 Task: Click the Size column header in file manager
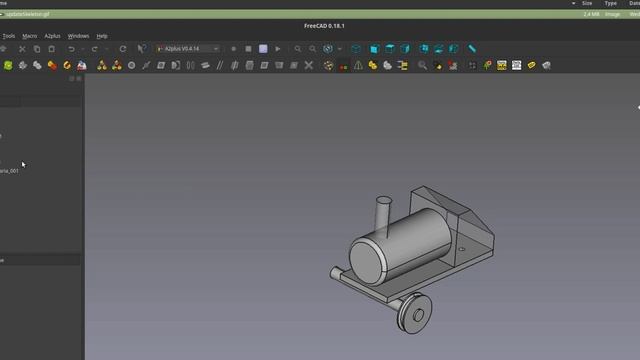coord(587,3)
